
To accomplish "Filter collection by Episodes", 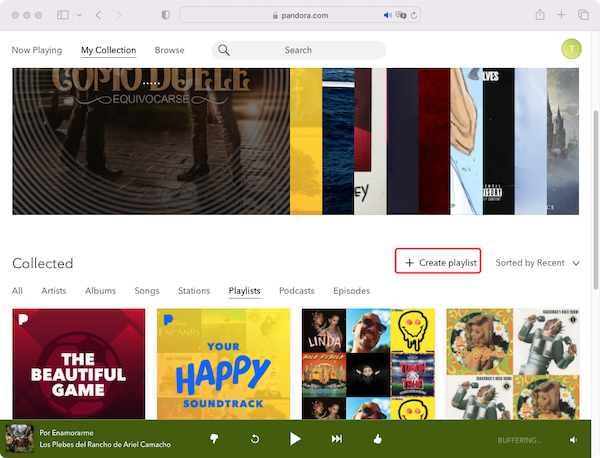I will pos(352,291).
